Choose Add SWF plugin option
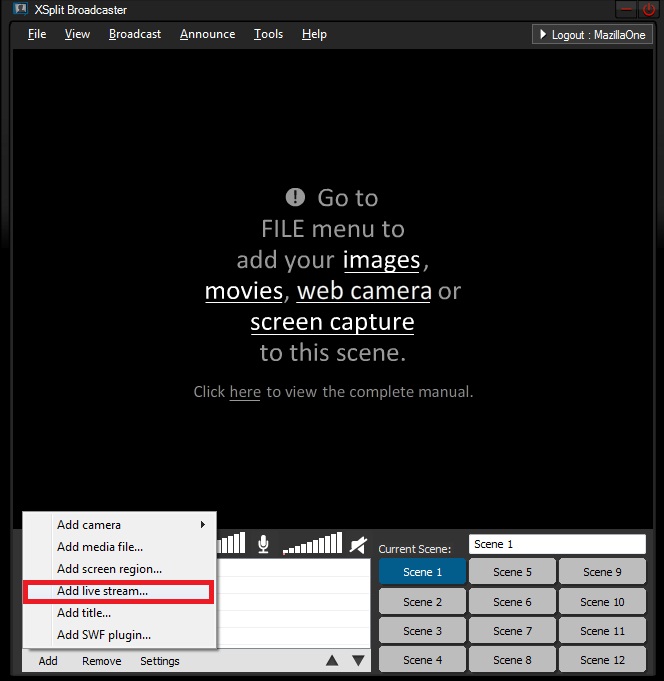Image resolution: width=664 pixels, height=681 pixels. tap(119, 635)
